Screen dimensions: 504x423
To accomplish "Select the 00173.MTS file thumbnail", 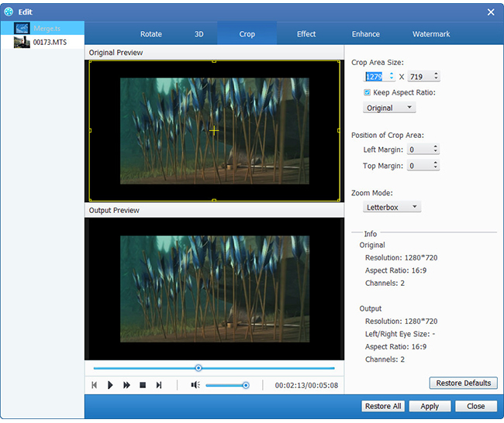I will tap(22, 43).
